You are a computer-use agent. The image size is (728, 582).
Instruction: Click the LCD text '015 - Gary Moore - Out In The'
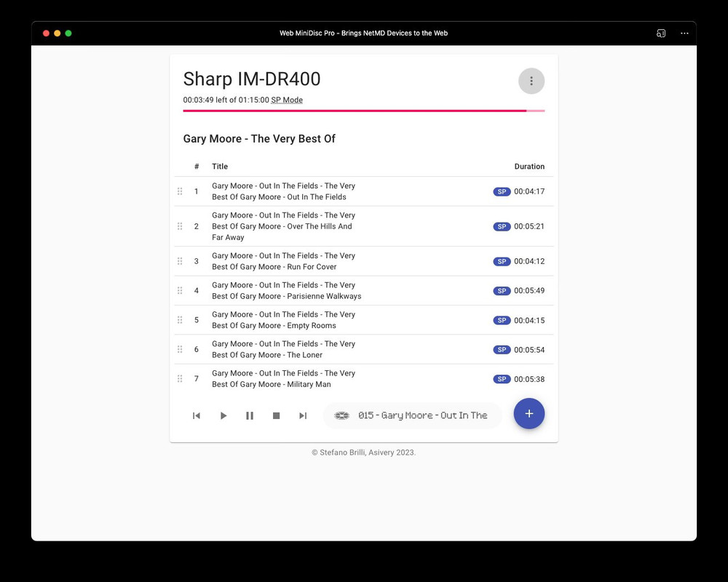422,415
